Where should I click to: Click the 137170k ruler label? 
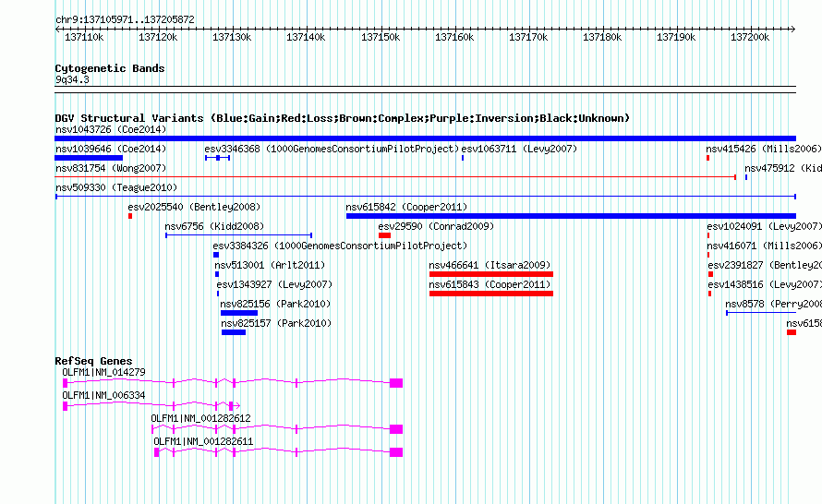pos(528,37)
